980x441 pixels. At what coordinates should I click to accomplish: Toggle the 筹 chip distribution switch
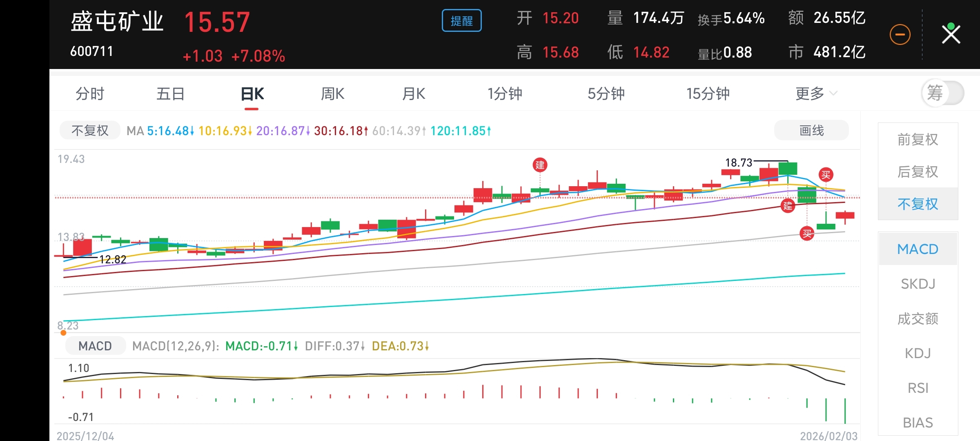(x=942, y=93)
